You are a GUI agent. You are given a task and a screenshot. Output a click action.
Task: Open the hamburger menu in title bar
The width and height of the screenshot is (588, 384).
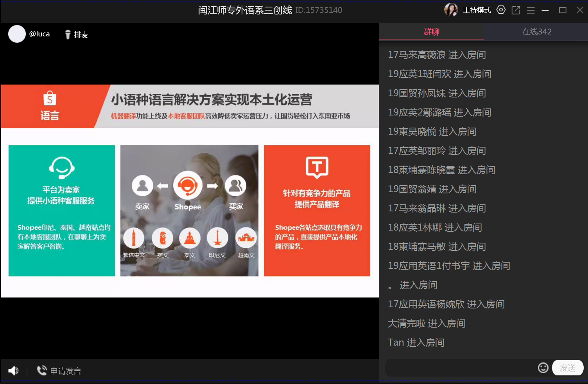pos(531,10)
